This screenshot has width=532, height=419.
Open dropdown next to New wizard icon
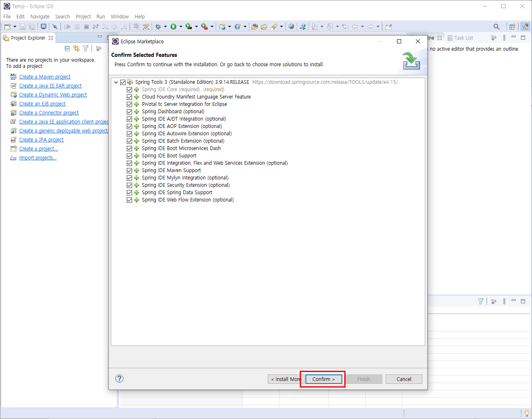coord(15,27)
